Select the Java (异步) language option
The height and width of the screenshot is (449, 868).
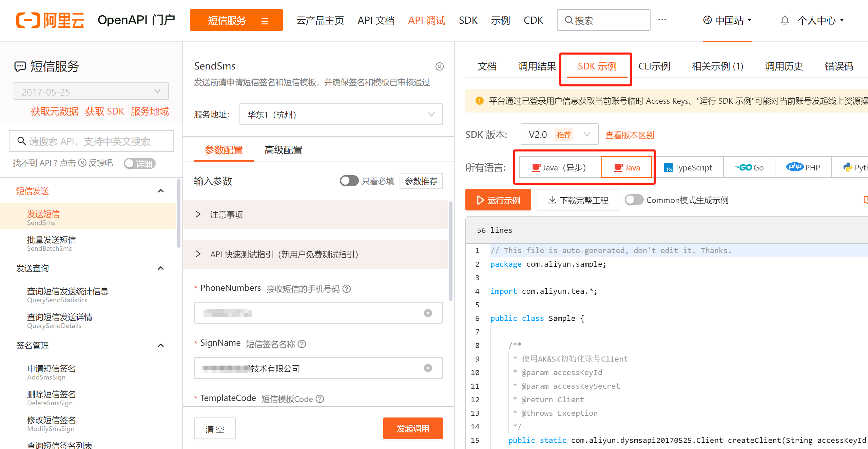click(x=560, y=167)
